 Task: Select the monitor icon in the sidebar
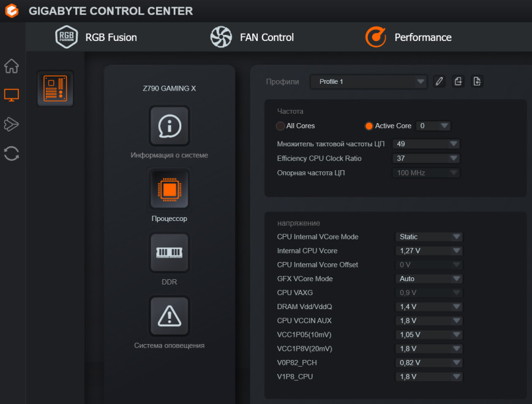click(x=12, y=95)
